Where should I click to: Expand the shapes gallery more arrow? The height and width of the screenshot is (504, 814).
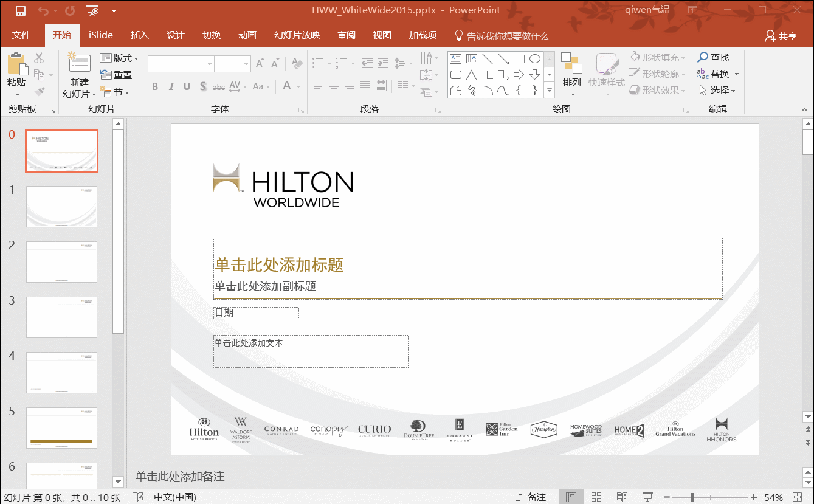[550, 90]
